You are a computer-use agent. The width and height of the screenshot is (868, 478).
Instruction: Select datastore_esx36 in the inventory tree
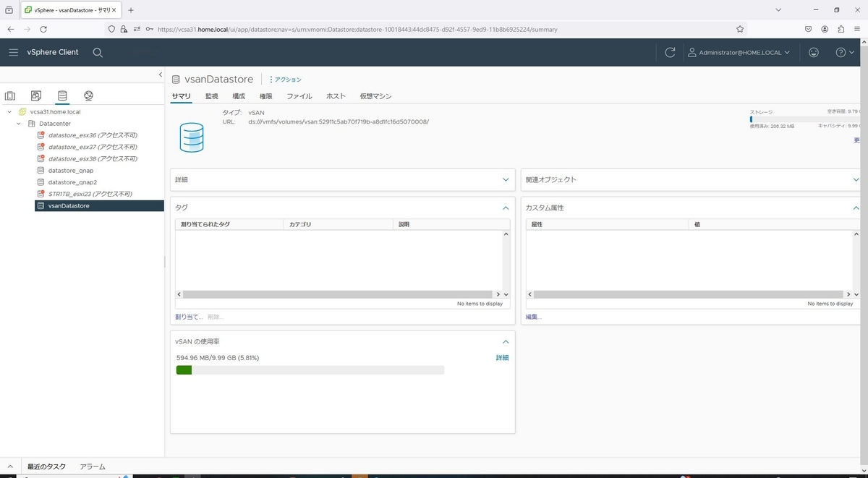(x=93, y=135)
